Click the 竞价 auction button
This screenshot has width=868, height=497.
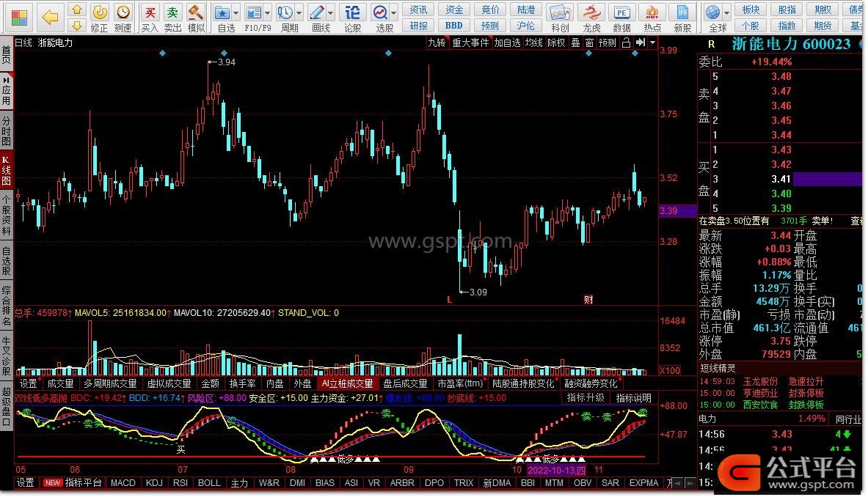[490, 10]
